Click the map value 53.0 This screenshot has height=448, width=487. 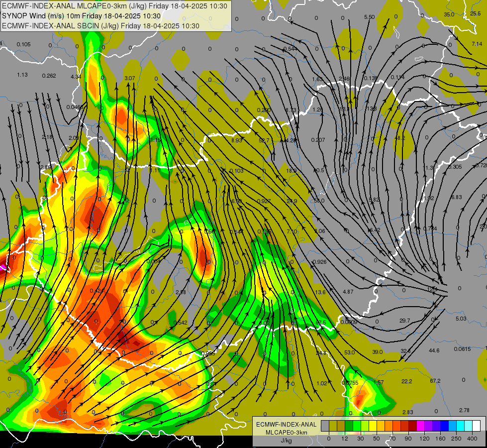coord(349,352)
